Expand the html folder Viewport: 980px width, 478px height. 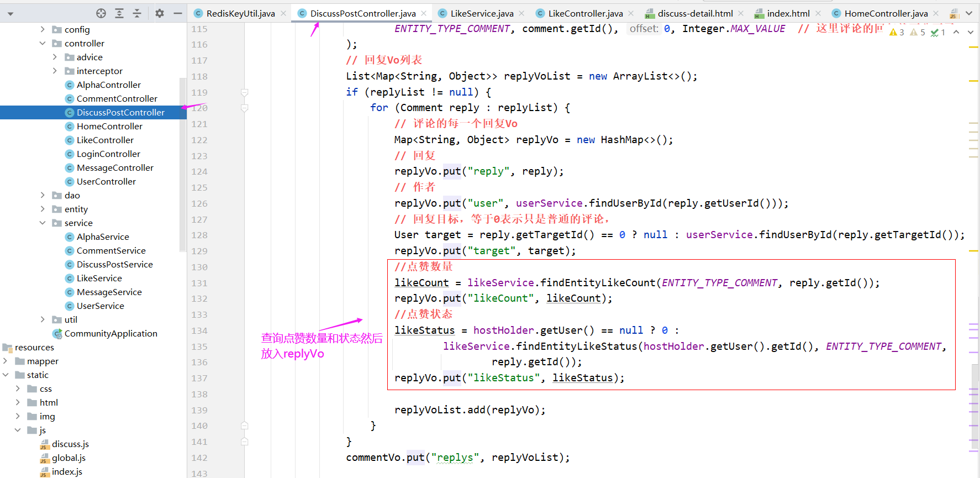tap(18, 402)
